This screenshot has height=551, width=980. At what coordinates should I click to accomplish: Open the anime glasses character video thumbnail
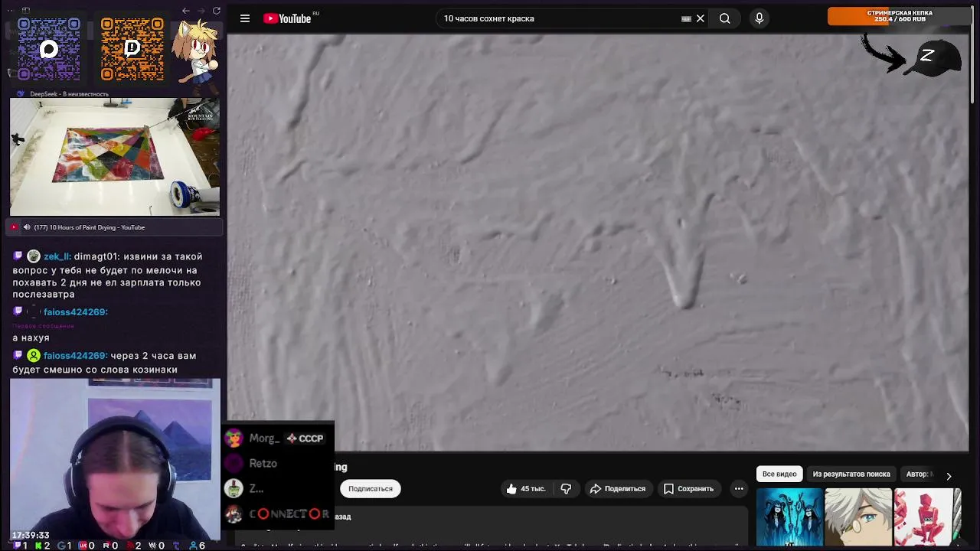[858, 517]
